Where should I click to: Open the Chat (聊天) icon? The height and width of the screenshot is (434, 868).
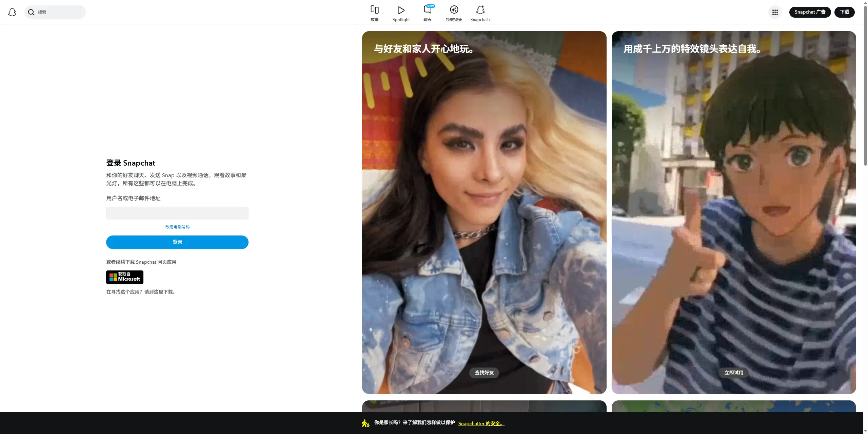coord(427,10)
